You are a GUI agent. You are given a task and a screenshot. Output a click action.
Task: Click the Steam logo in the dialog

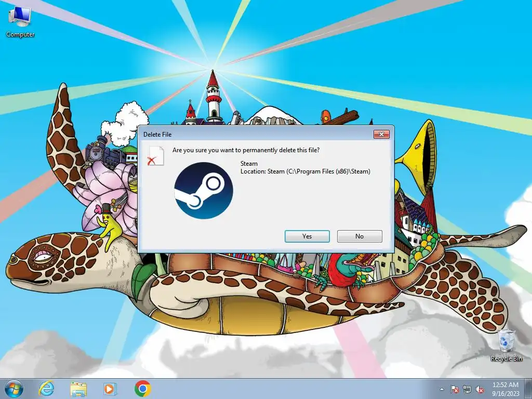pos(204,190)
